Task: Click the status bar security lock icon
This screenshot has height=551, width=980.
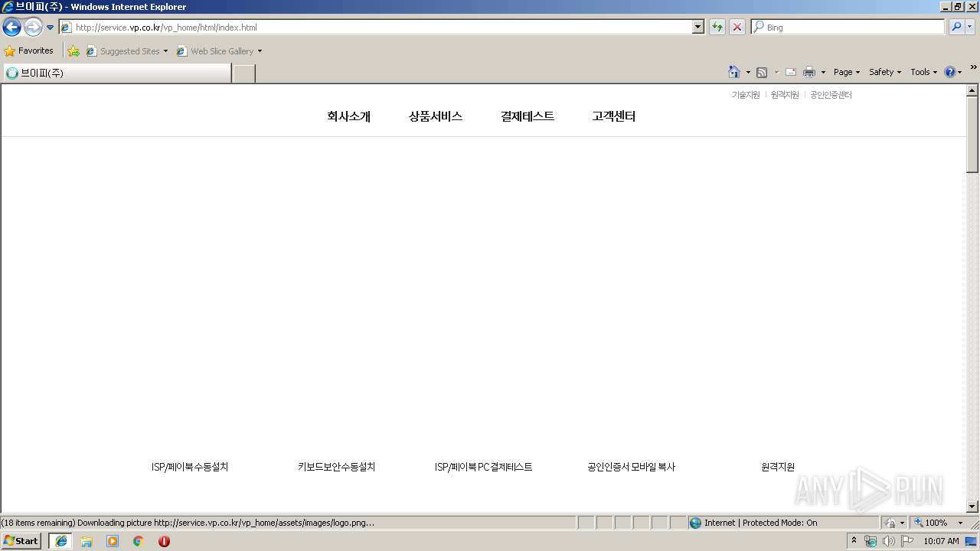Action: pos(890,523)
